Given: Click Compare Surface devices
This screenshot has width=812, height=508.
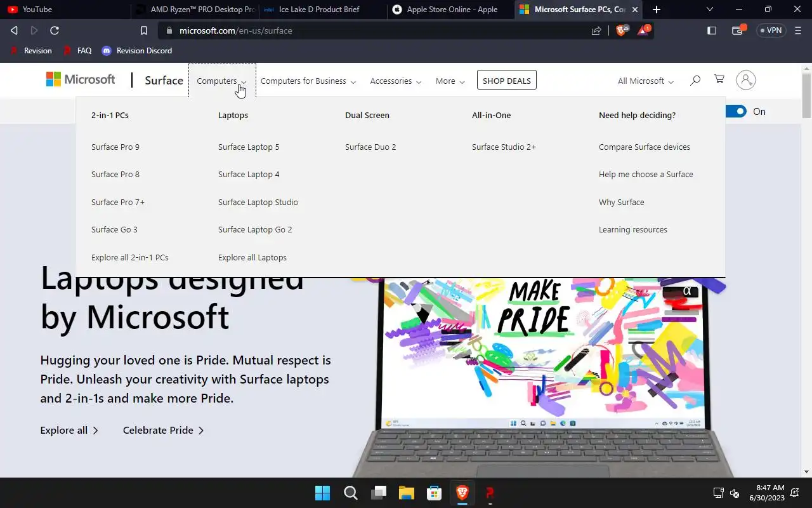Looking at the screenshot, I should (645, 147).
